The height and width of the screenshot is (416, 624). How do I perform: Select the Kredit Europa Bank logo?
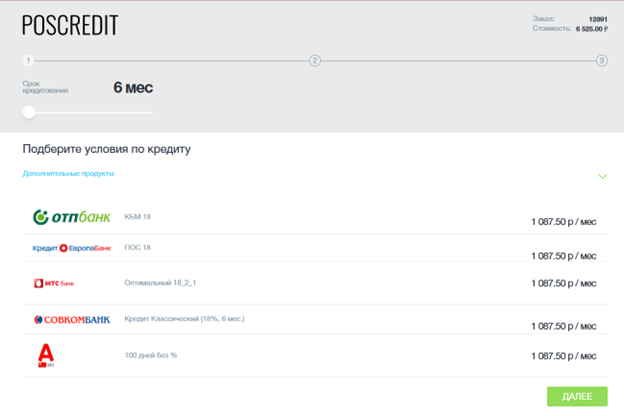coord(72,248)
